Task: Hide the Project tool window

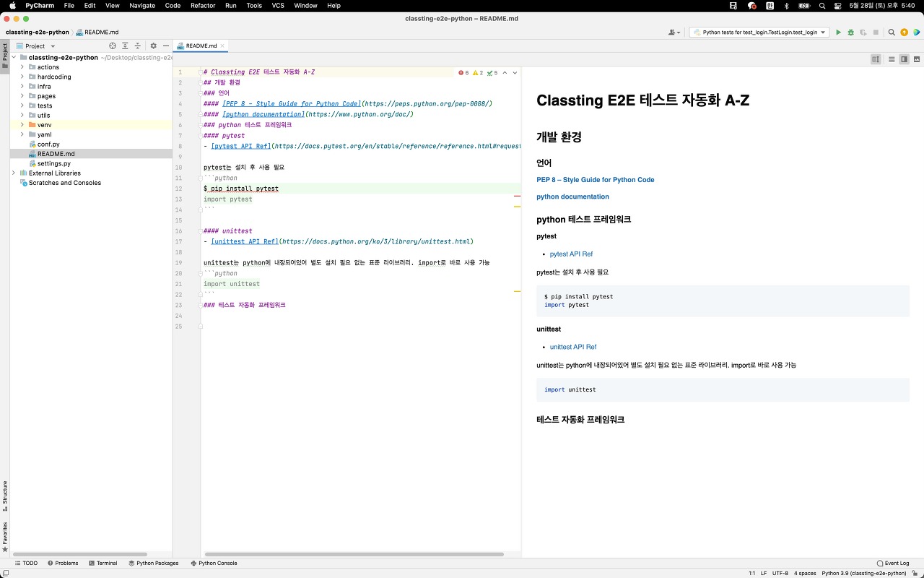Action: coord(165,46)
